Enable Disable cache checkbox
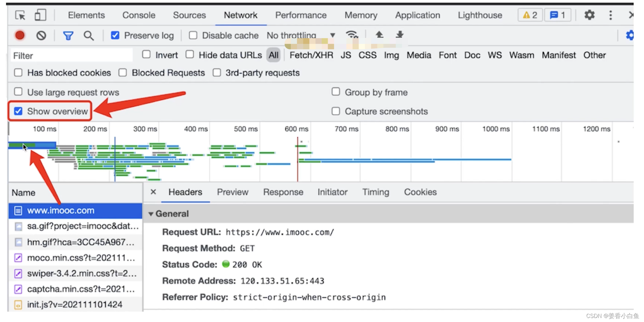Image resolution: width=644 pixels, height=322 pixels. point(193,35)
